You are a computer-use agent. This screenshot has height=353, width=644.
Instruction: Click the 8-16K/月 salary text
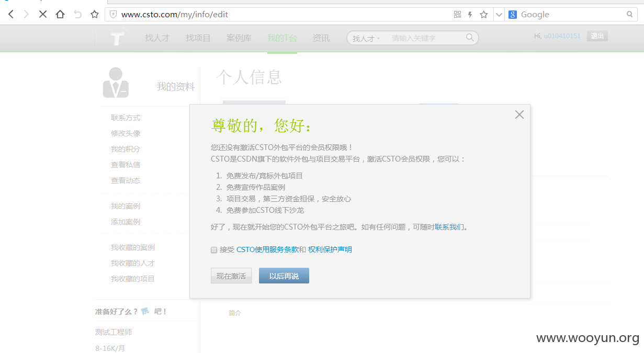point(110,348)
